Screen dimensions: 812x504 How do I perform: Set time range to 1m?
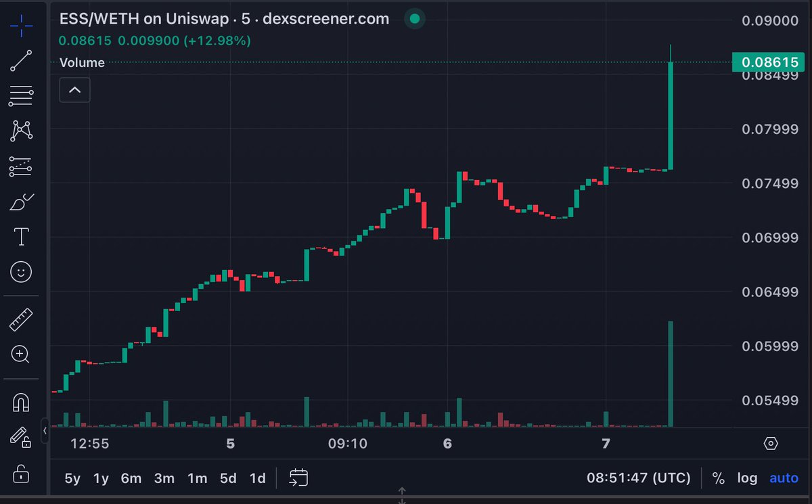coord(197,478)
